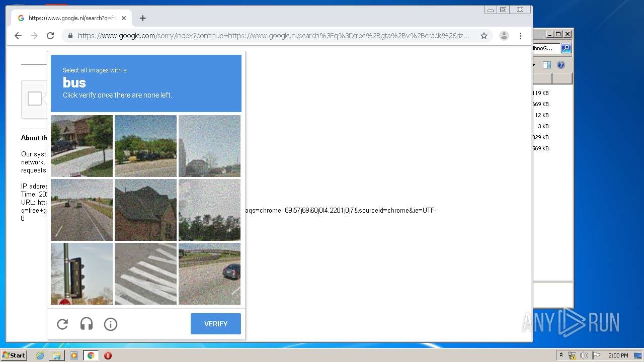This screenshot has height=362, width=644.
Task: Open Windows Explorer from taskbar
Action: [57, 355]
